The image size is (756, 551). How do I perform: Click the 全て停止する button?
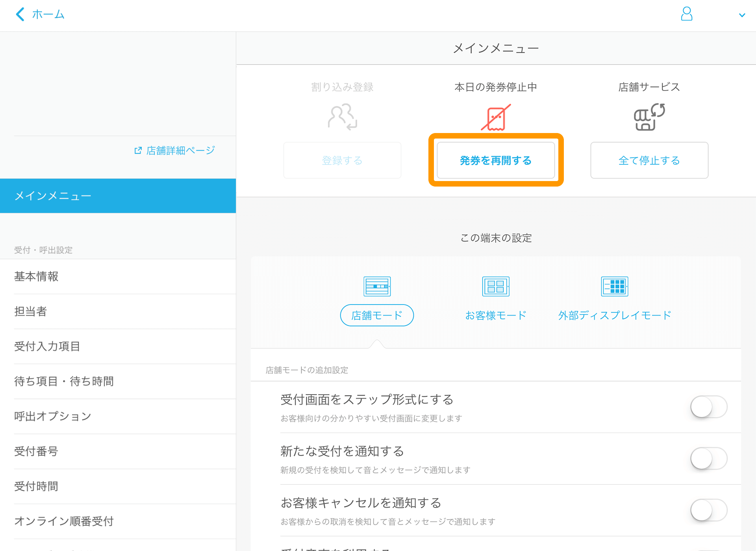tap(649, 160)
